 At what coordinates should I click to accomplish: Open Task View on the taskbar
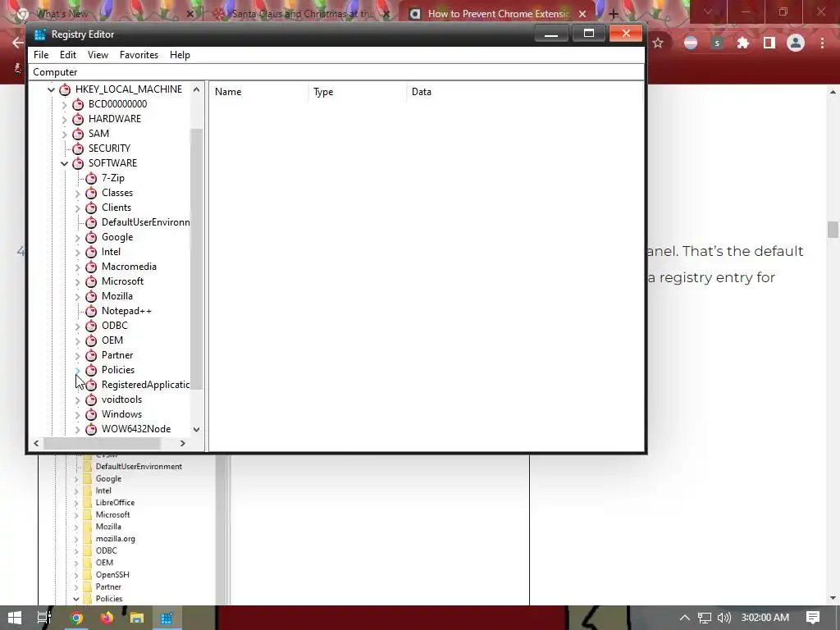coord(44,618)
